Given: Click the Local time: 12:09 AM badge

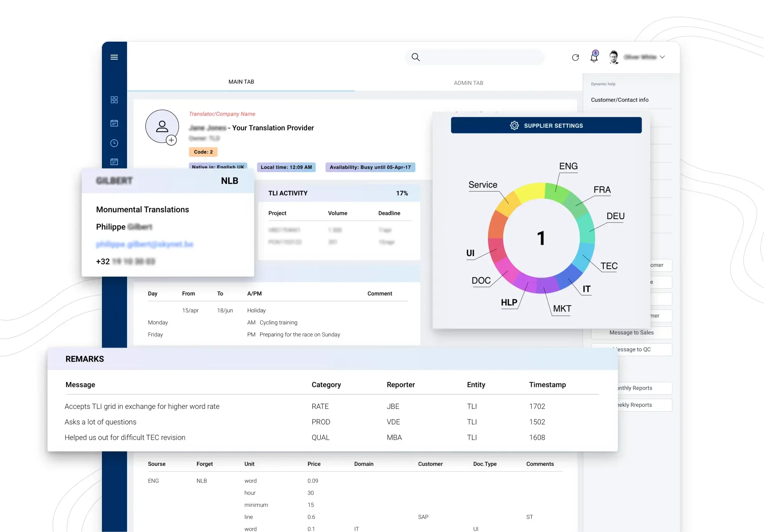Looking at the screenshot, I should click(286, 167).
